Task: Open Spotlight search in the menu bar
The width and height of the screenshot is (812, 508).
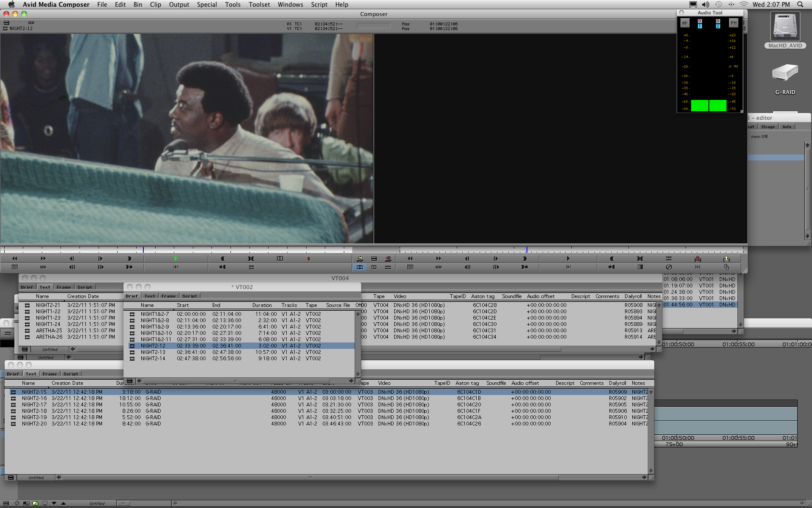Action: 800,5
